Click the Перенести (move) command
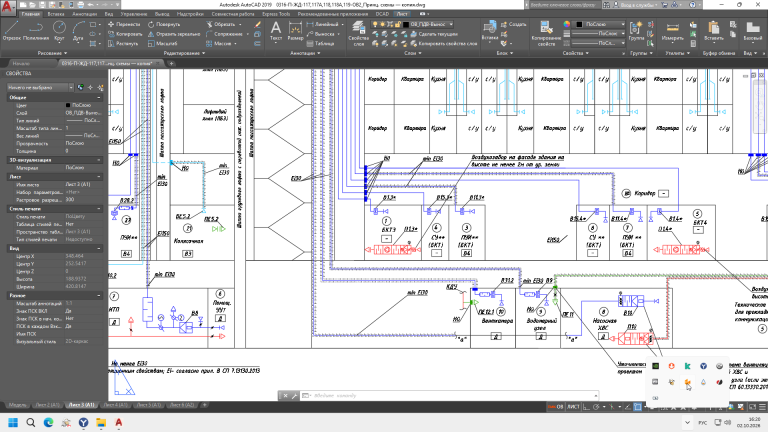768x432 pixels. point(124,24)
